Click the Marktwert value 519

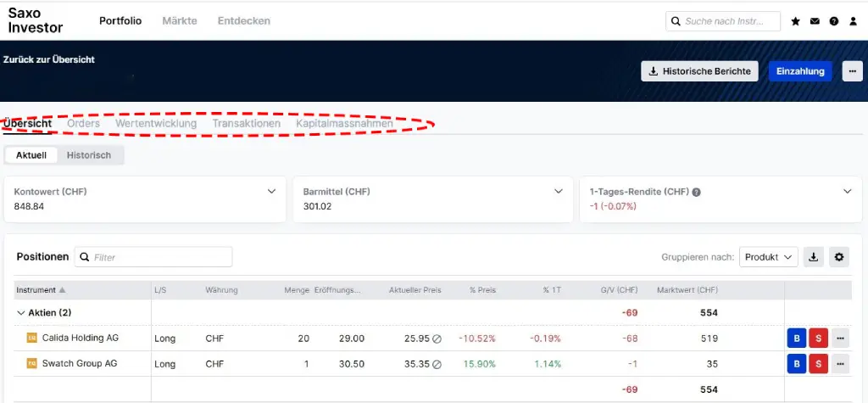709,339
